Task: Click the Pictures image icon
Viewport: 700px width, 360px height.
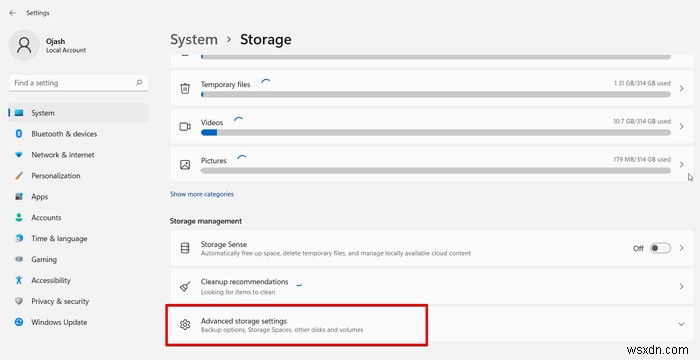Action: point(185,165)
